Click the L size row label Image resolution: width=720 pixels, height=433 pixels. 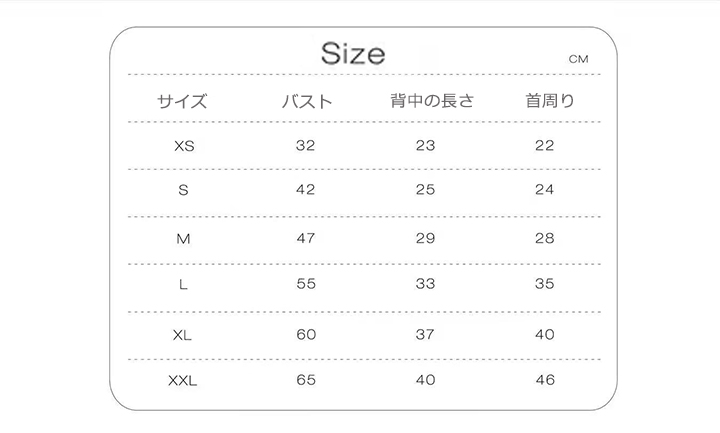183,284
